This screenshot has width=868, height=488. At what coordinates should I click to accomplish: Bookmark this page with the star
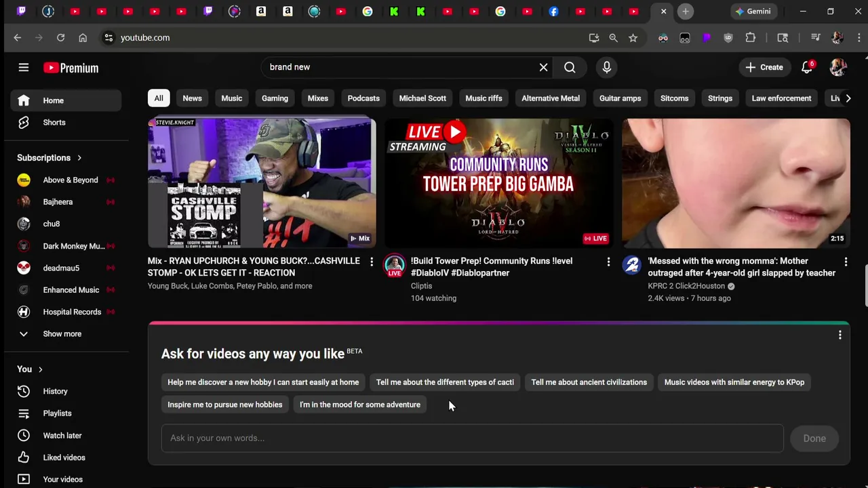tap(633, 38)
